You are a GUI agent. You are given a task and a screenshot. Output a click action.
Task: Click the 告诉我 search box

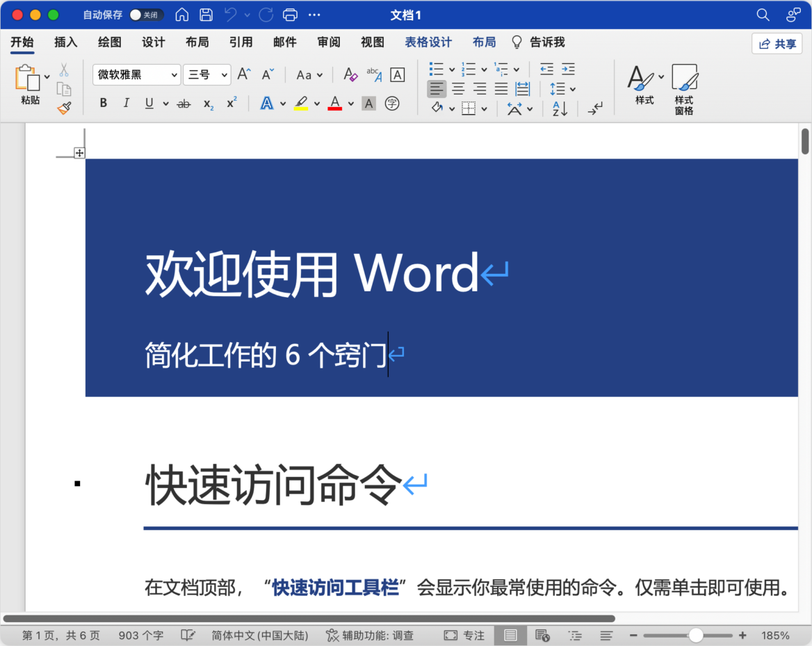pos(538,42)
